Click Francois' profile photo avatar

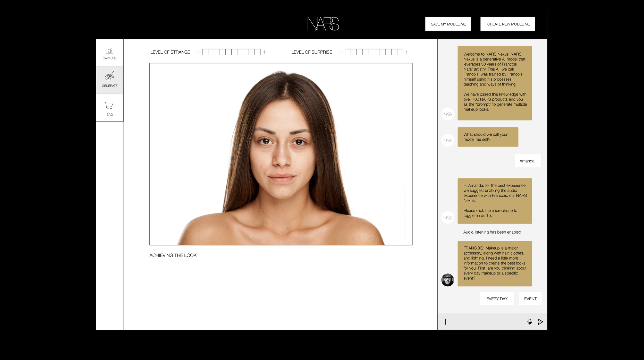(x=447, y=280)
